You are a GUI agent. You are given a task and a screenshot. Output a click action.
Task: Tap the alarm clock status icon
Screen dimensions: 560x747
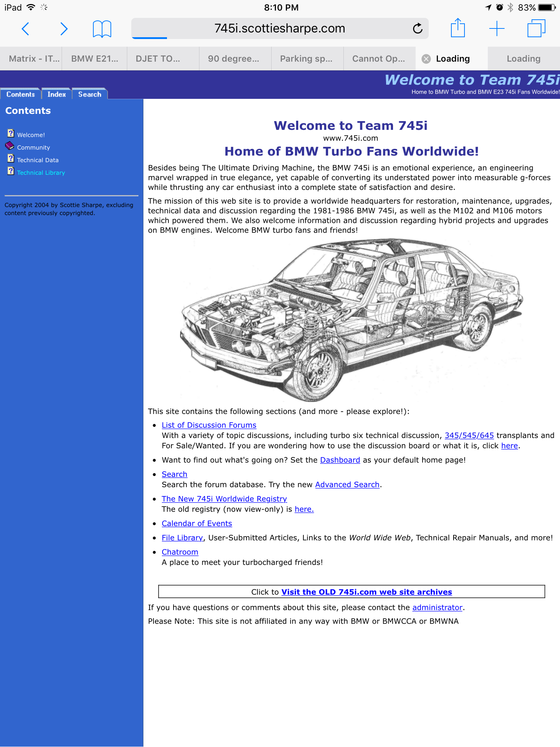coord(499,7)
